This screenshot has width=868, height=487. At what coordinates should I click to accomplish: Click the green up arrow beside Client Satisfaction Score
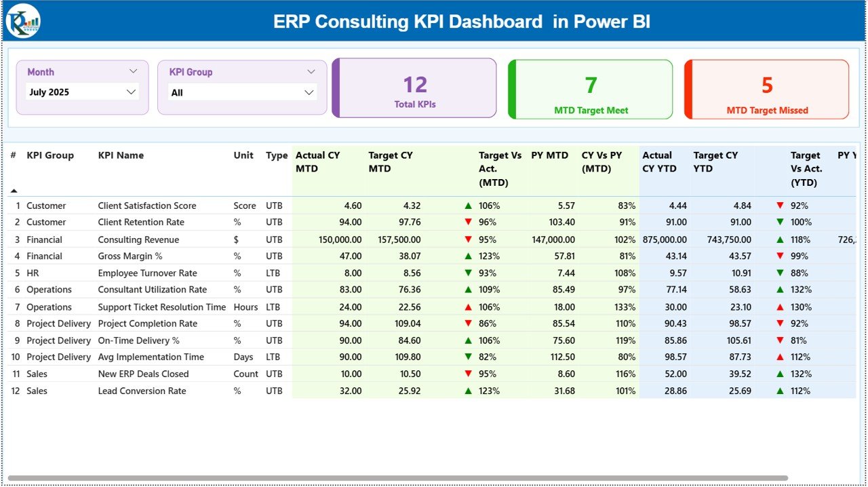click(467, 206)
